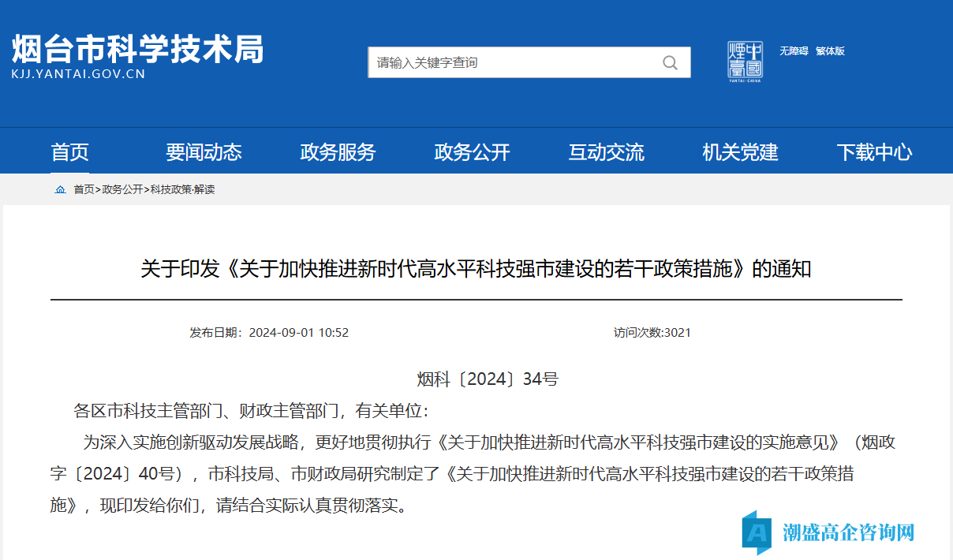Click 首页 in the breadcrumb trail

point(84,190)
